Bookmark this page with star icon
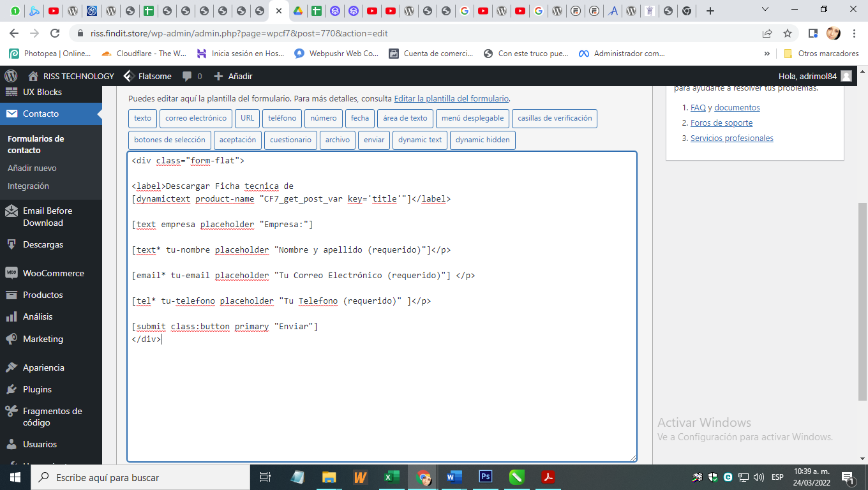The width and height of the screenshot is (868, 490). (788, 33)
